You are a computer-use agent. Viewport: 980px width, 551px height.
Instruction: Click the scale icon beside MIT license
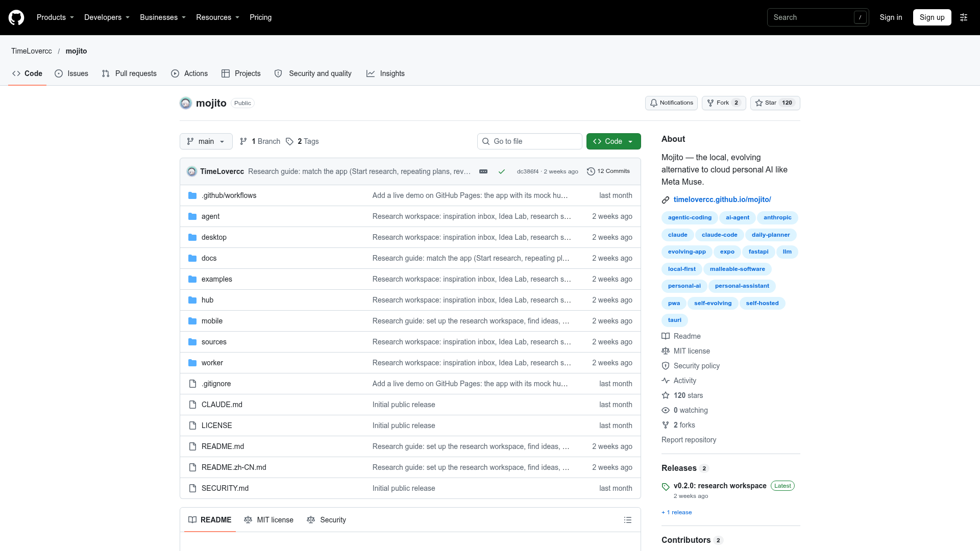(x=666, y=351)
